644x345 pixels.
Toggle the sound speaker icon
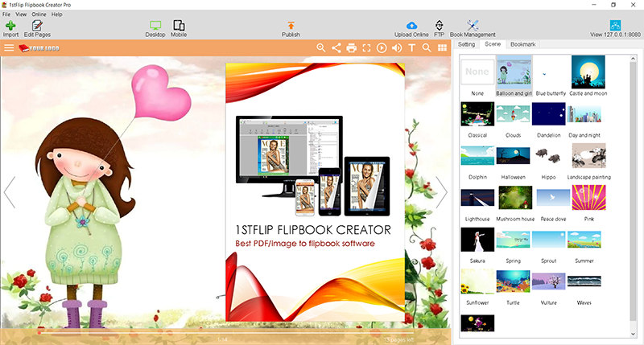pyautogui.click(x=397, y=48)
